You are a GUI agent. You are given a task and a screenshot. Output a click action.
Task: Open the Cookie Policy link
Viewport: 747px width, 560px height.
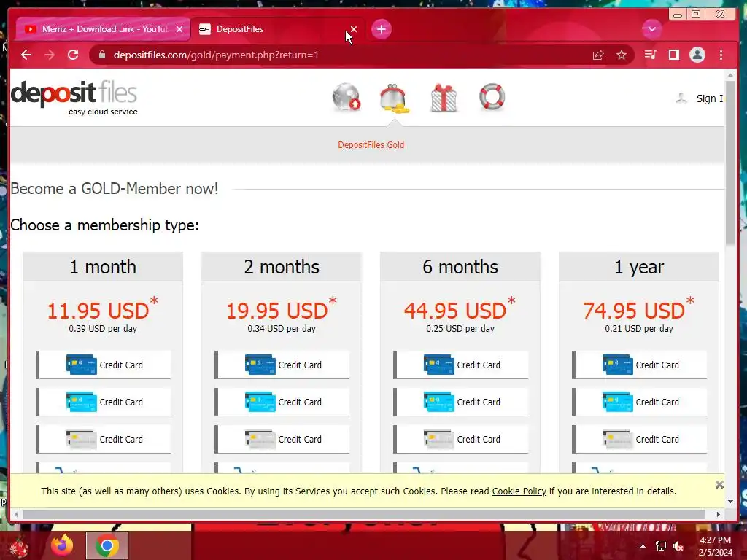(519, 491)
